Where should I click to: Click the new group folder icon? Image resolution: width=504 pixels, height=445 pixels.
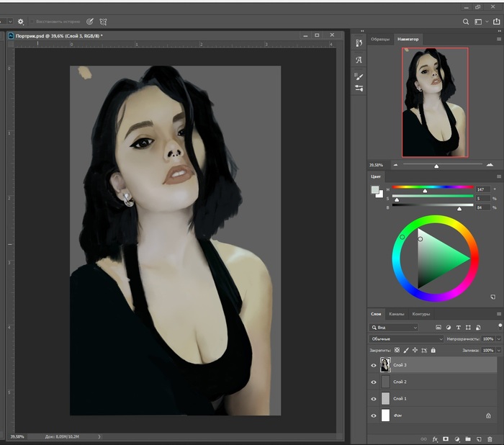point(467,439)
